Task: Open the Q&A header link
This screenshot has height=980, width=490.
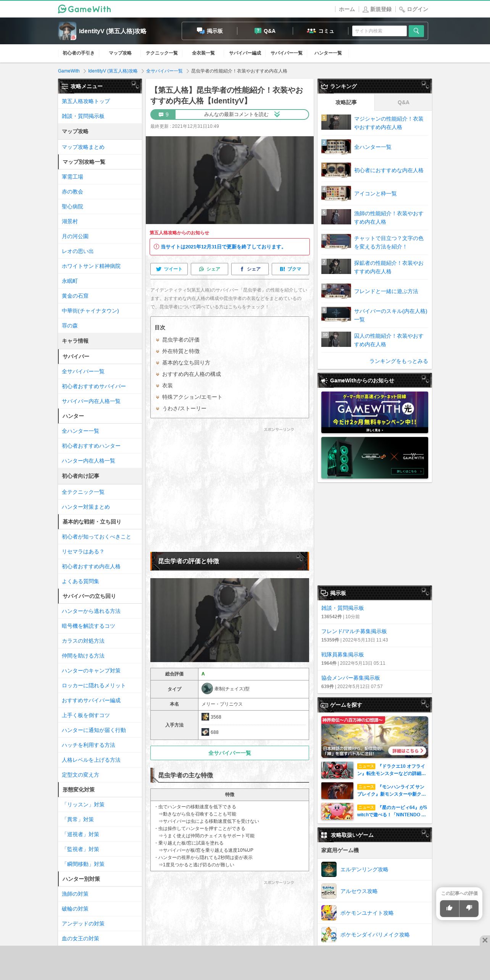Action: tap(265, 31)
